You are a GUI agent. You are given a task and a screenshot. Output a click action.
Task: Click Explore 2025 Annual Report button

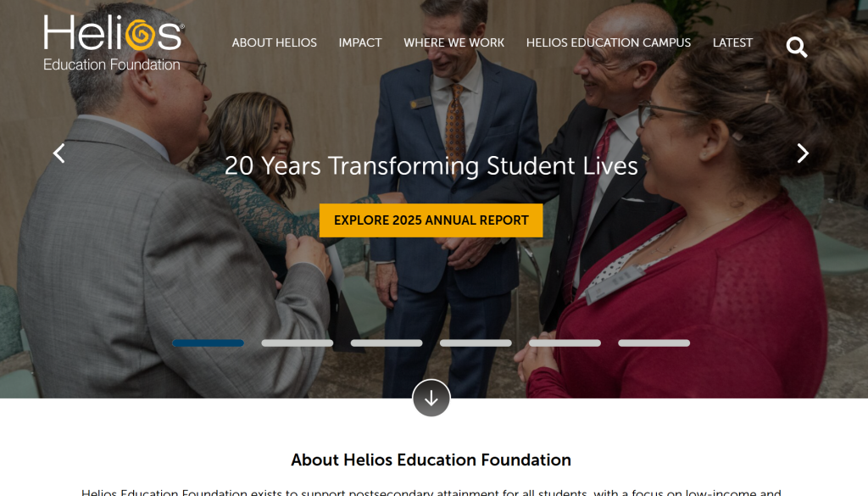431,220
